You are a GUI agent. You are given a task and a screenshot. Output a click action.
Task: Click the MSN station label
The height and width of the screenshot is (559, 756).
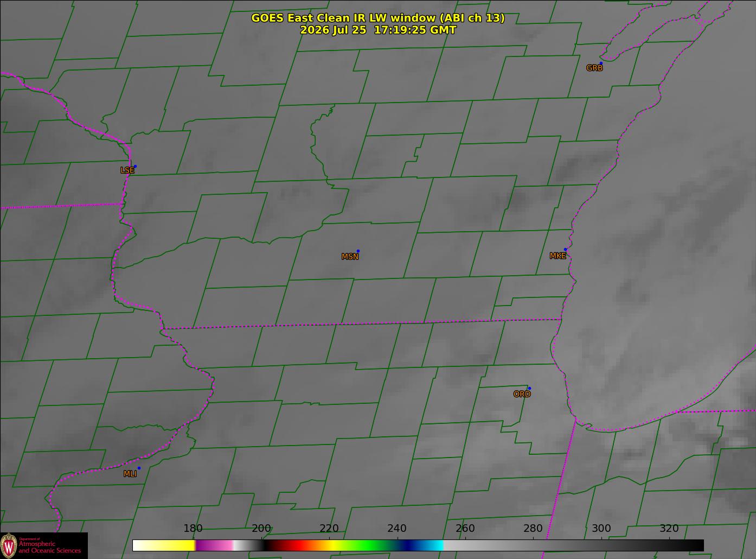click(350, 257)
